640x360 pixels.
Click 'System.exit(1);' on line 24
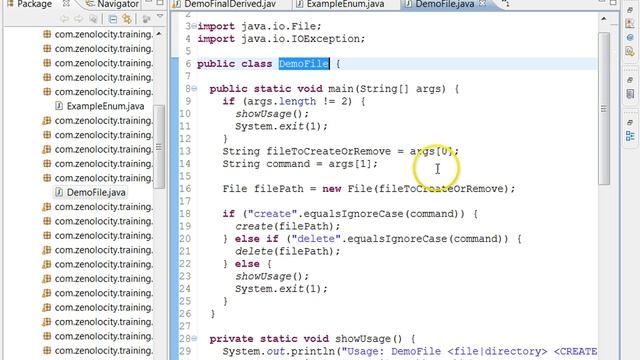point(281,289)
